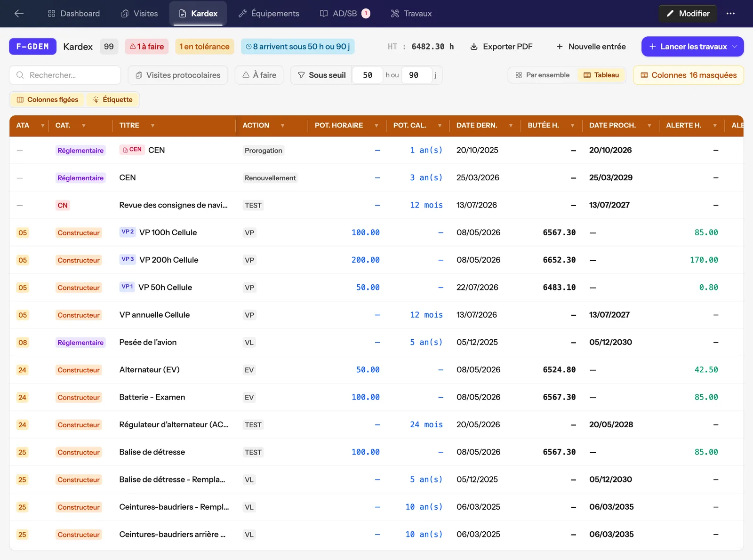Switch to Tableau view
Image resolution: width=753 pixels, height=560 pixels.
(x=601, y=75)
